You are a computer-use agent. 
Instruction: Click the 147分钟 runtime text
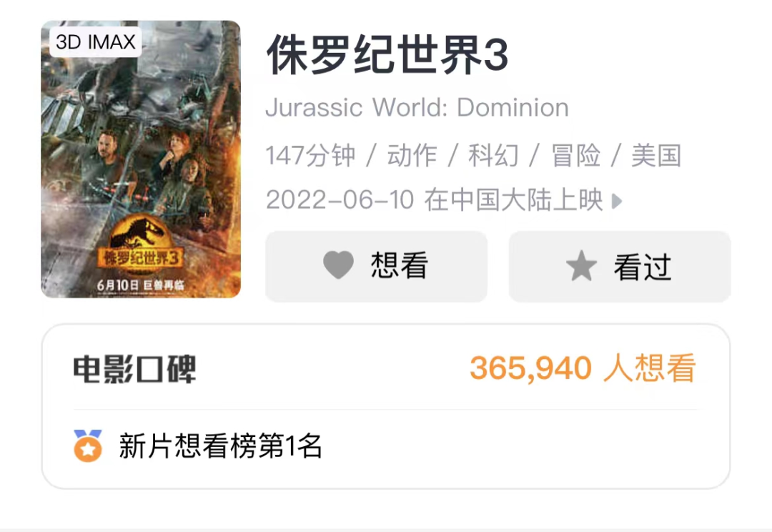pyautogui.click(x=310, y=156)
